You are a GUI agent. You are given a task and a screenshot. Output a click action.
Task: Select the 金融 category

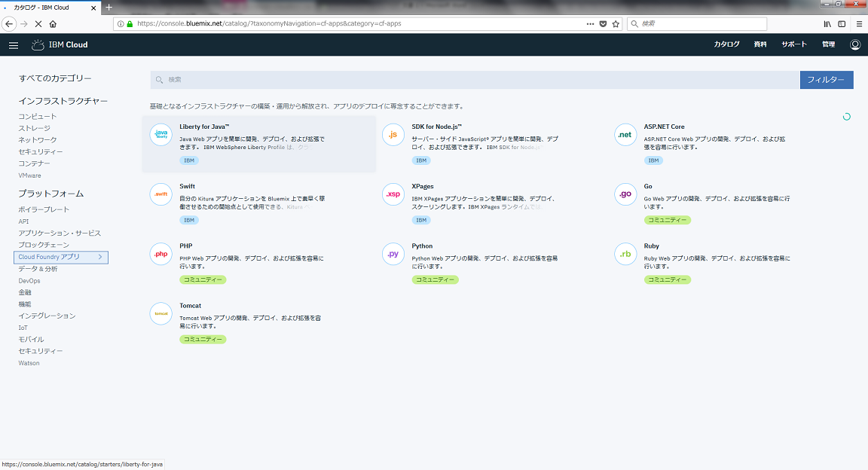[25, 292]
